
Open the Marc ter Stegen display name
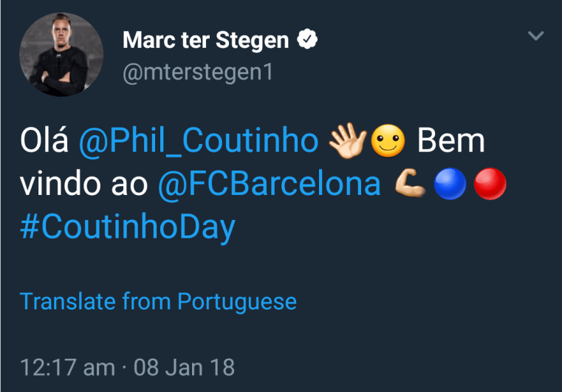point(205,40)
